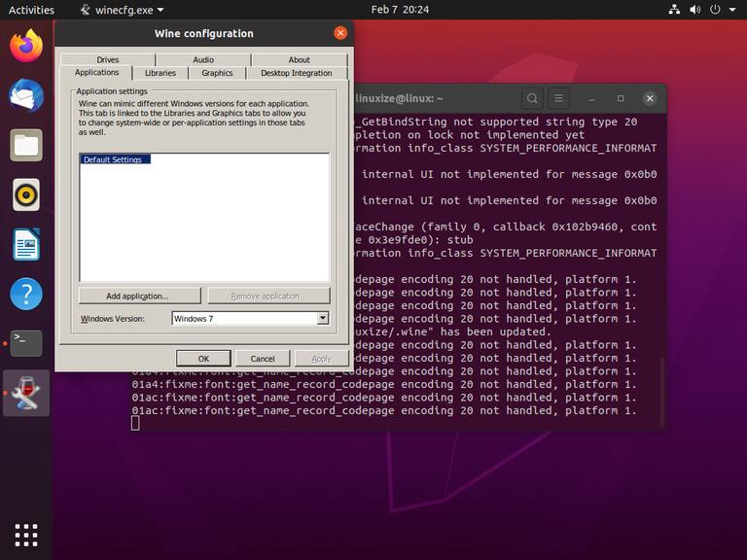Screen dimensions: 747x560
Task: Show the applications grid
Action: 26,534
